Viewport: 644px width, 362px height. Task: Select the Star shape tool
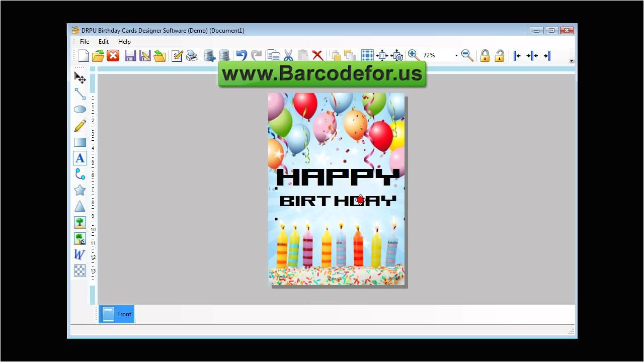(80, 190)
